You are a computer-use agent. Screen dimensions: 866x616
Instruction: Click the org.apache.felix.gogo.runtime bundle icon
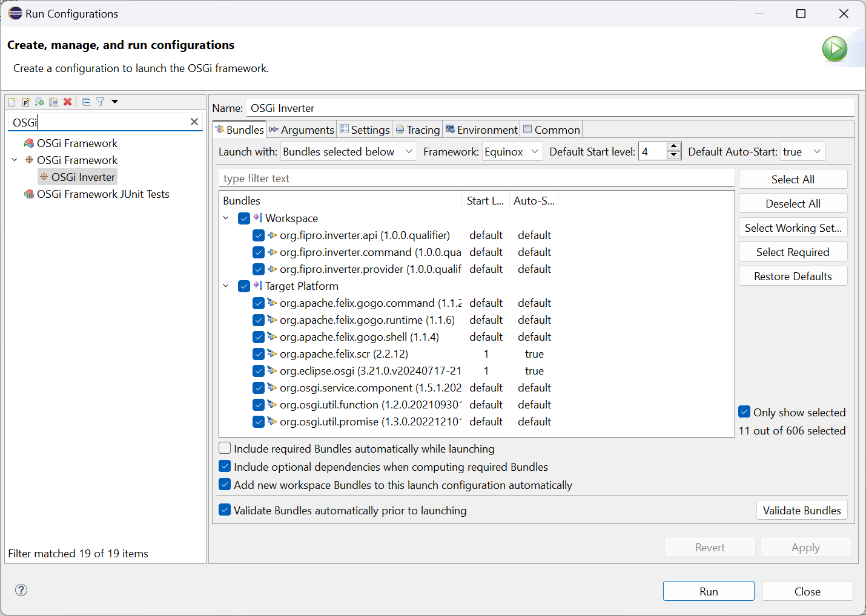[x=272, y=319]
